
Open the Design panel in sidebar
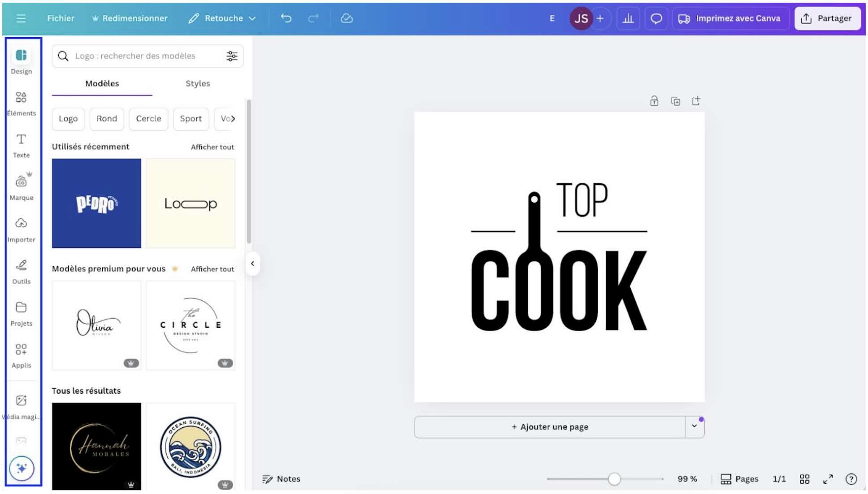[21, 61]
